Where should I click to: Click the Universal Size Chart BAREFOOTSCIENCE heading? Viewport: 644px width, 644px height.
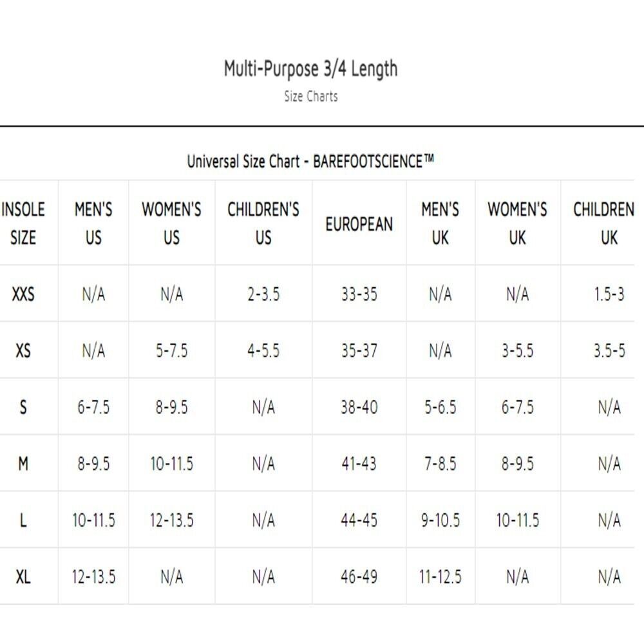310,161
